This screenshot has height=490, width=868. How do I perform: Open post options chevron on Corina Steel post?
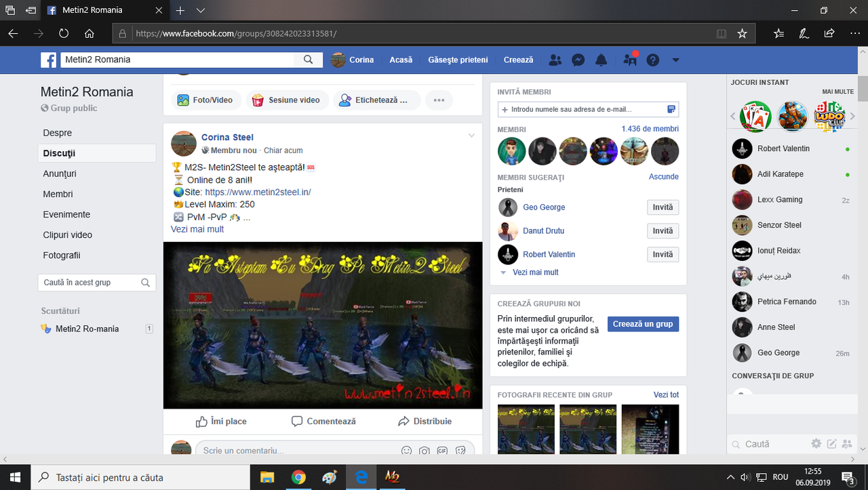pos(471,136)
